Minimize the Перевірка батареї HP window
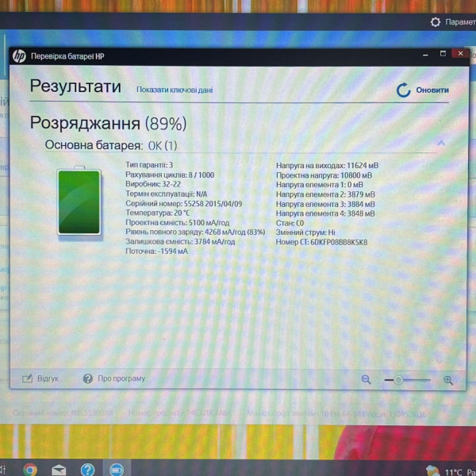This screenshot has height=476, width=476. 425,56
